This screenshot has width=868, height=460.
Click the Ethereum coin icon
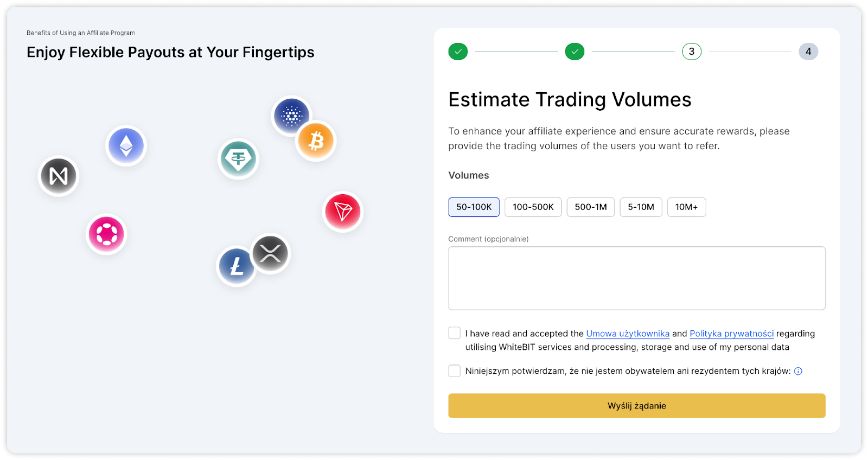click(x=126, y=145)
